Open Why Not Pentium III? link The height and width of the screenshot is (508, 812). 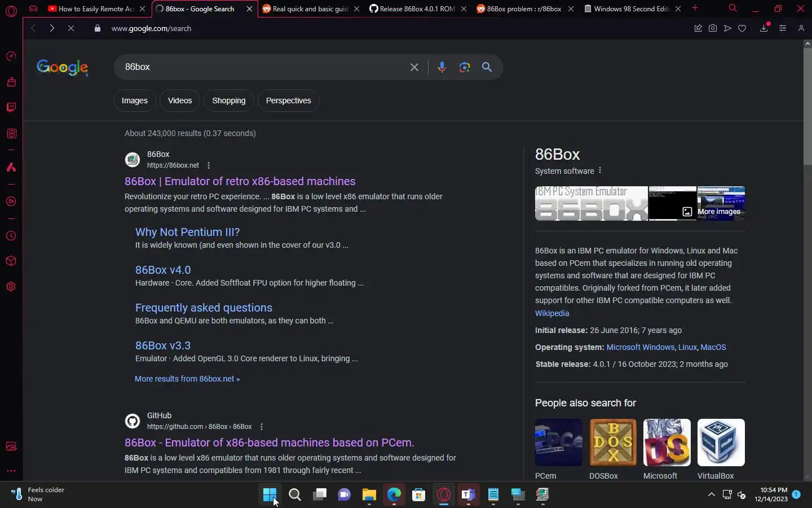[x=187, y=232]
